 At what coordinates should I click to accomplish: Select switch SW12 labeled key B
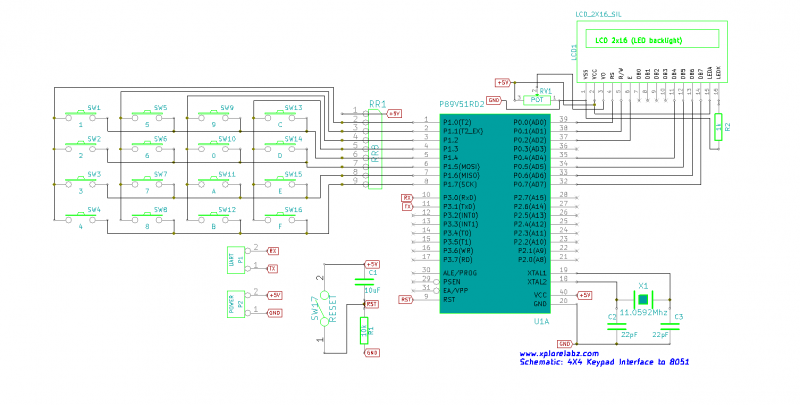point(213,219)
